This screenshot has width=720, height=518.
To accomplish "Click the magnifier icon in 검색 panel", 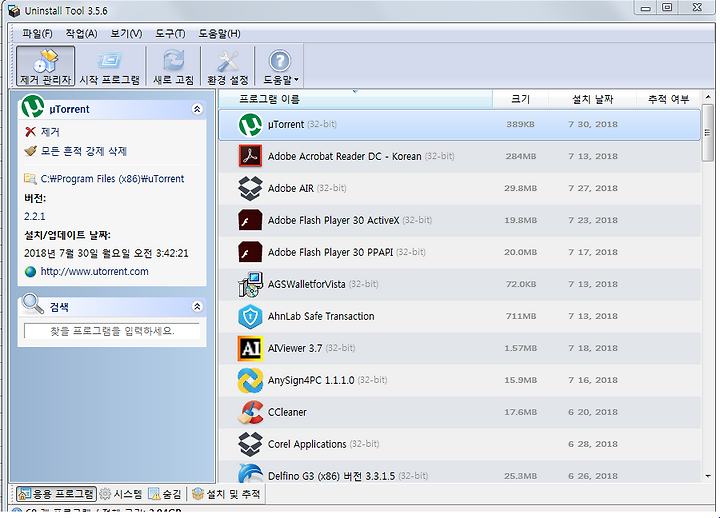I will (33, 304).
